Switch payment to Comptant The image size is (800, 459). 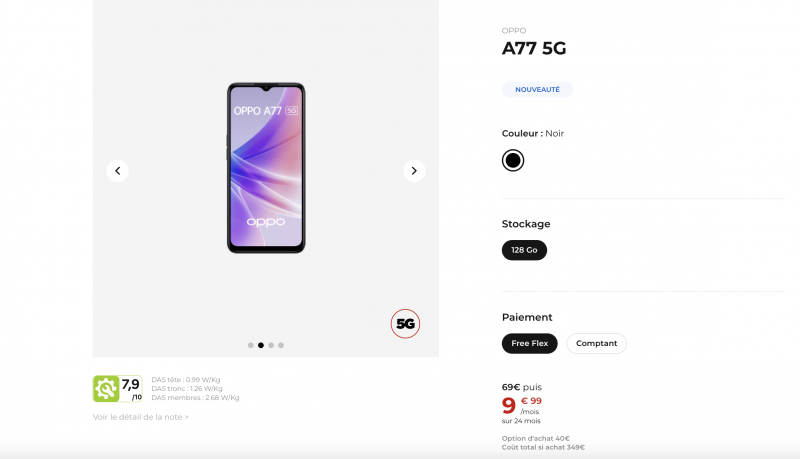point(596,343)
